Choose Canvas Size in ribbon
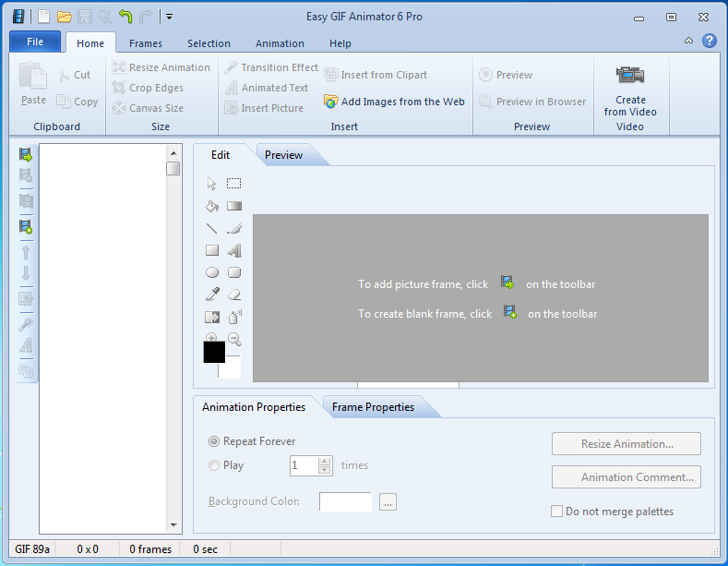Viewport: 728px width, 566px height. pos(148,108)
